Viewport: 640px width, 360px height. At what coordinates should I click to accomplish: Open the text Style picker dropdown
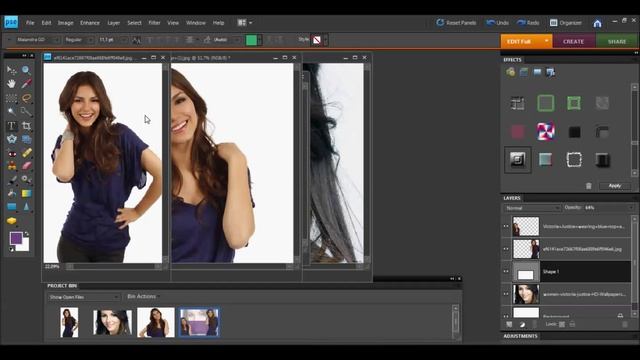tap(326, 40)
